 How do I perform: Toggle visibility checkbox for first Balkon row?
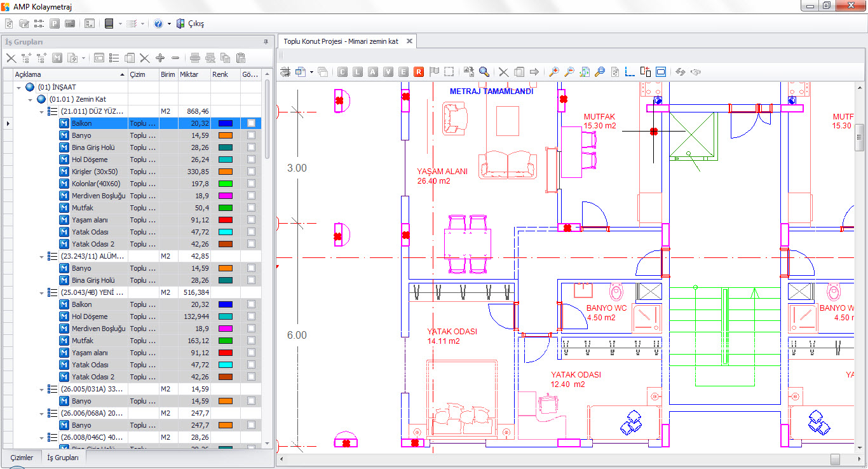tap(252, 123)
